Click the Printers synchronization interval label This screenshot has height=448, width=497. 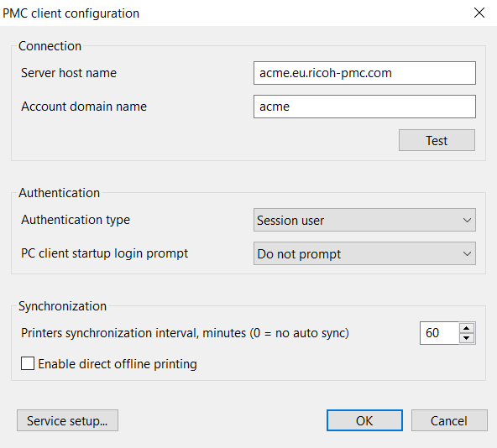click(185, 333)
